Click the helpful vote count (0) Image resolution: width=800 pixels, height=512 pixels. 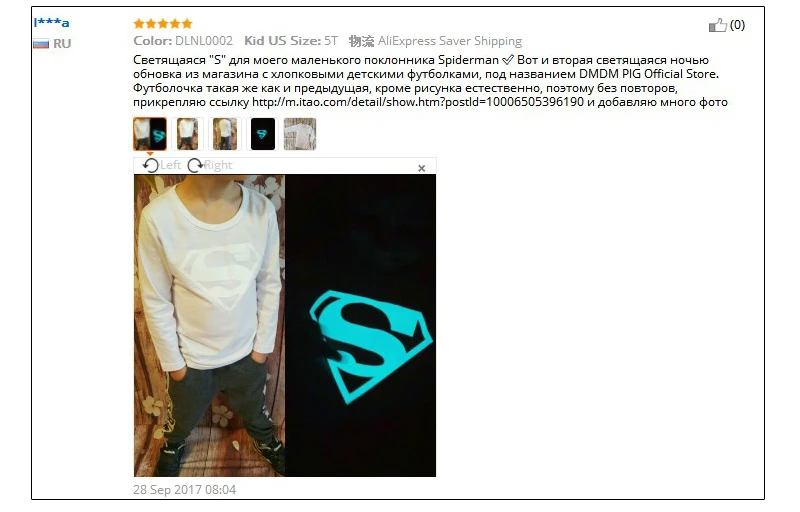coord(737,25)
